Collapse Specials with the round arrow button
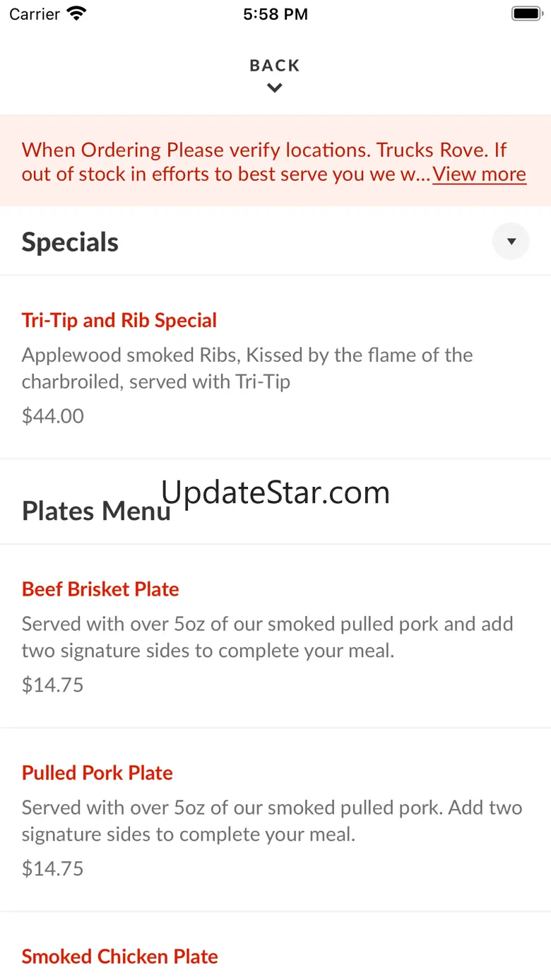551x980 pixels. (511, 242)
